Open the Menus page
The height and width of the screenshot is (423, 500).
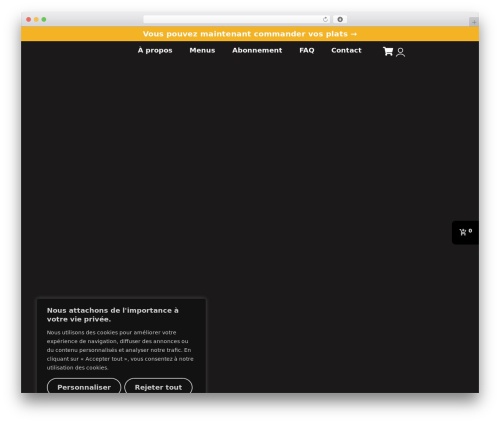point(202,50)
